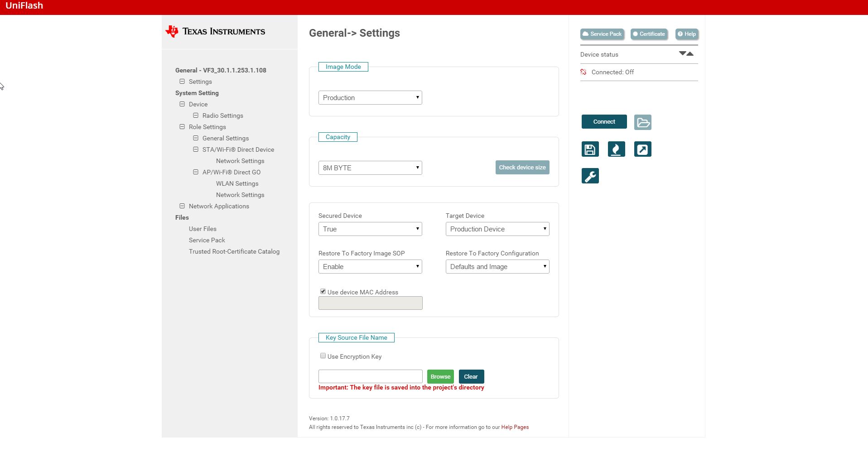Browse for a key source file
The width and height of the screenshot is (868, 457).
pyautogui.click(x=440, y=377)
